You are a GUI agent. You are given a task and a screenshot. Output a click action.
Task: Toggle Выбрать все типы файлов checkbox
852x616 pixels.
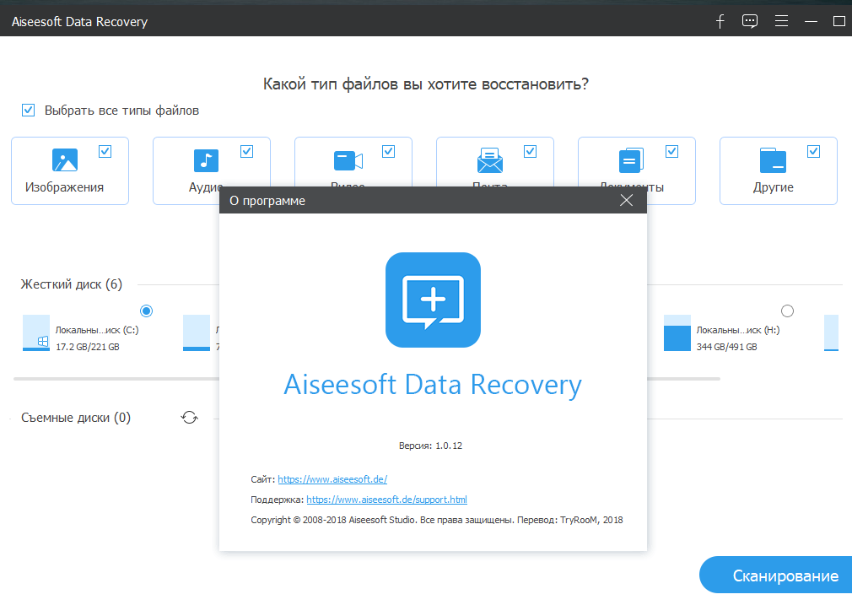click(x=28, y=111)
